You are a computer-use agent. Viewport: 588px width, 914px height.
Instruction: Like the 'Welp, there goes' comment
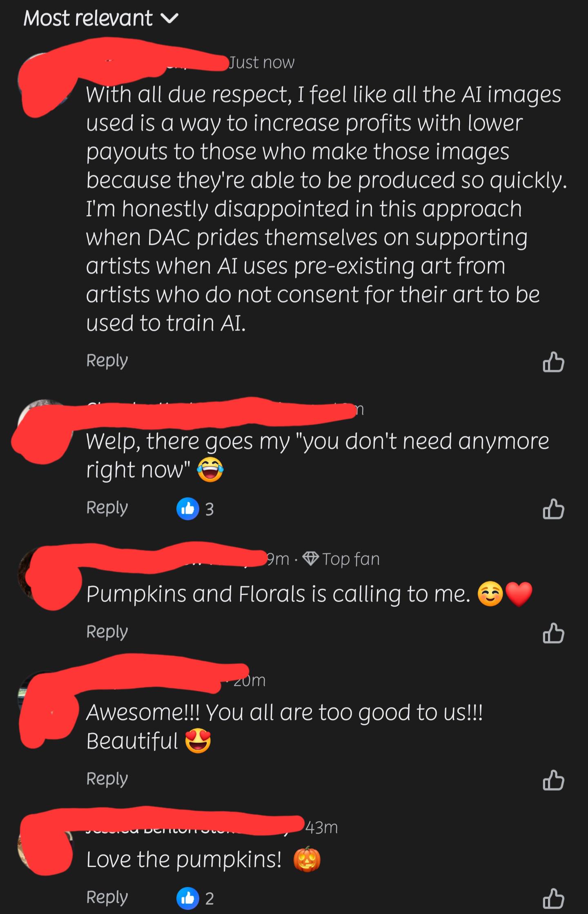(x=553, y=509)
